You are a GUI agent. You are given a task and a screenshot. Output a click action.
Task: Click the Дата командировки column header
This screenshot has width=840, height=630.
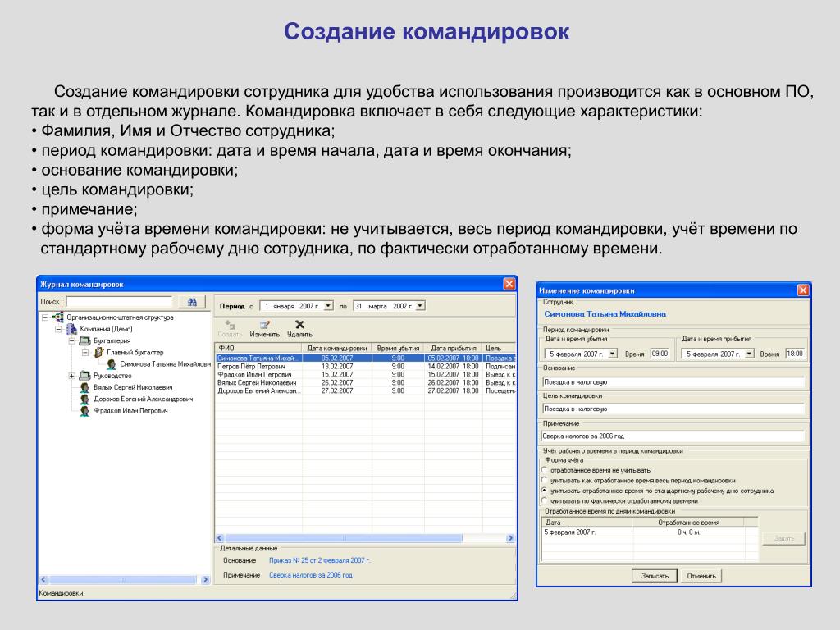[x=337, y=348]
